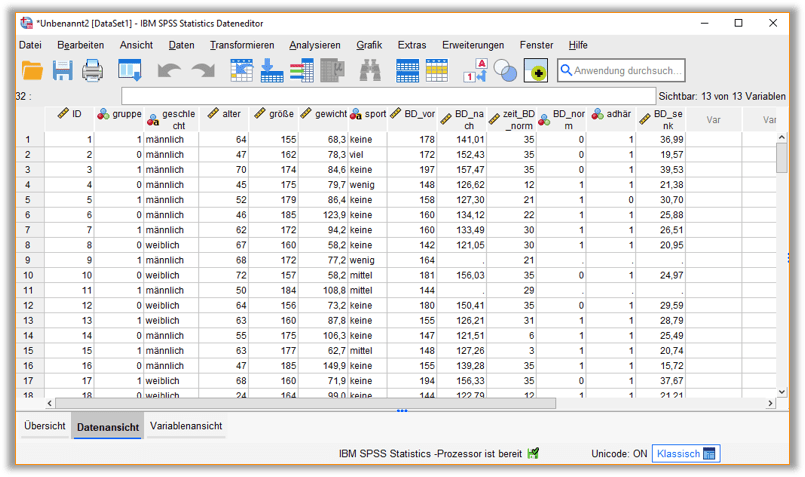
Task: Redo action with right arrow icon
Action: (x=203, y=70)
